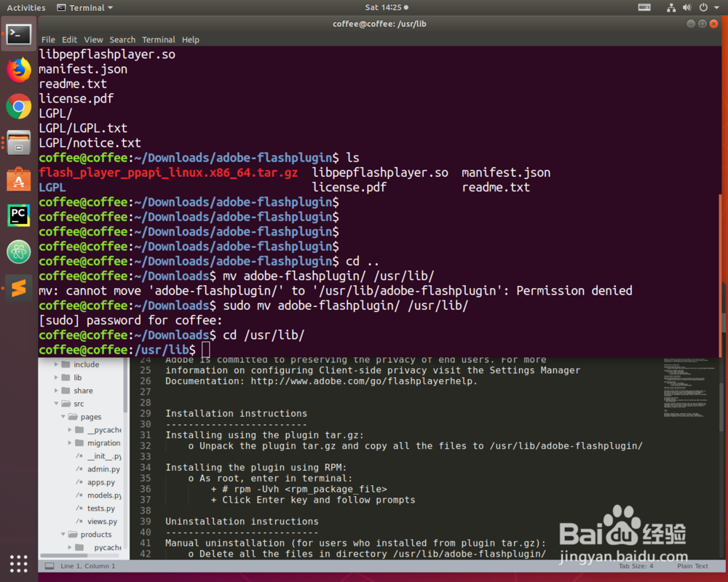Open Ubuntu Software from the dock

coord(19,179)
